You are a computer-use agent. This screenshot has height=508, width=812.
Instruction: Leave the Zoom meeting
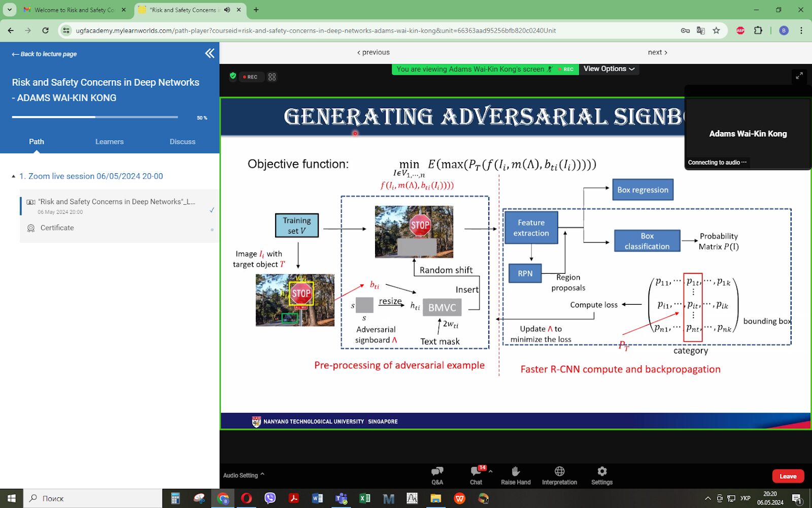pos(788,476)
